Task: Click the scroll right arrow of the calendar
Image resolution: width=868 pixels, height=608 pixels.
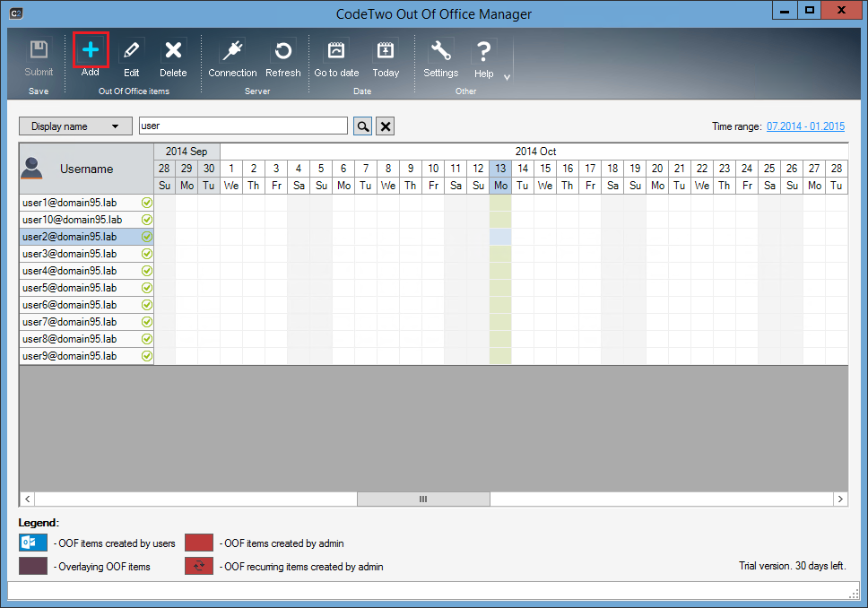Action: coord(840,499)
